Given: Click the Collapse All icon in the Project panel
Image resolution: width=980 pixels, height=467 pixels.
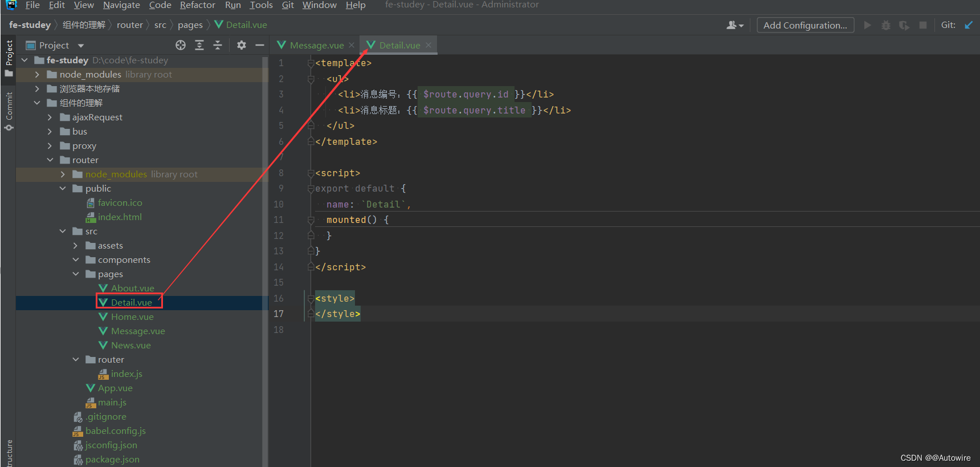Looking at the screenshot, I should coord(218,45).
